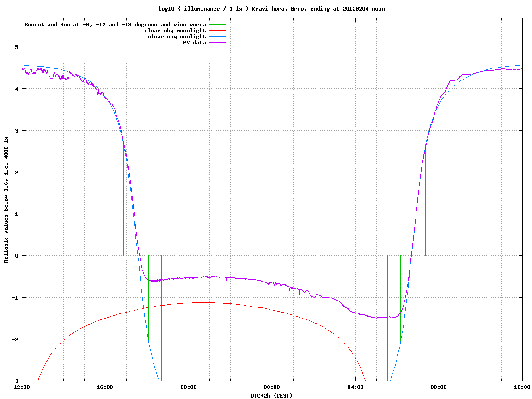The height and width of the screenshot is (399, 532).
Task: Click the purple PV data minimum near 05:00
Action: pyautogui.click(x=377, y=318)
